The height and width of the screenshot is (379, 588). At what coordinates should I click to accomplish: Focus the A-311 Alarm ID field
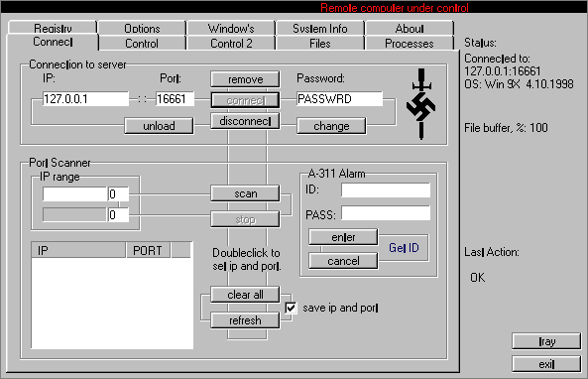tap(386, 189)
